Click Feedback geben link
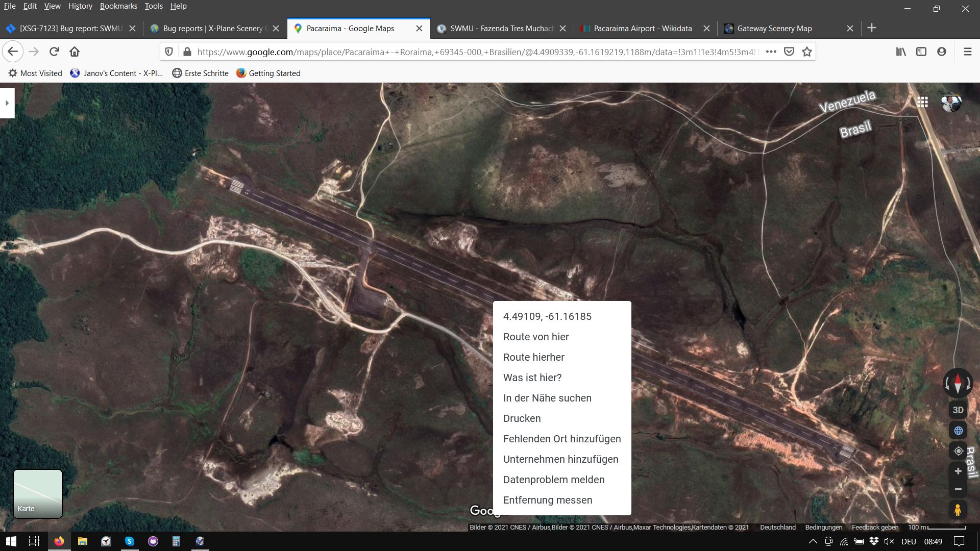 [875, 528]
